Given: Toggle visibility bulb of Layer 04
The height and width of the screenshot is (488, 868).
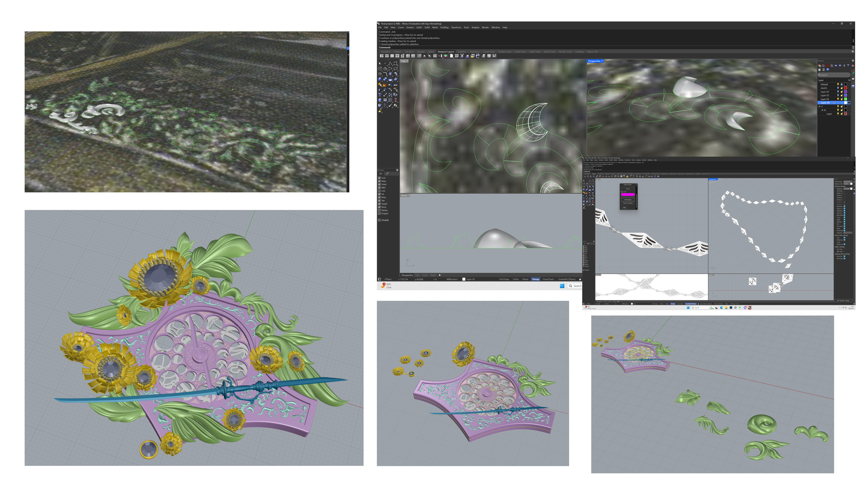Looking at the screenshot, I should (838, 99).
